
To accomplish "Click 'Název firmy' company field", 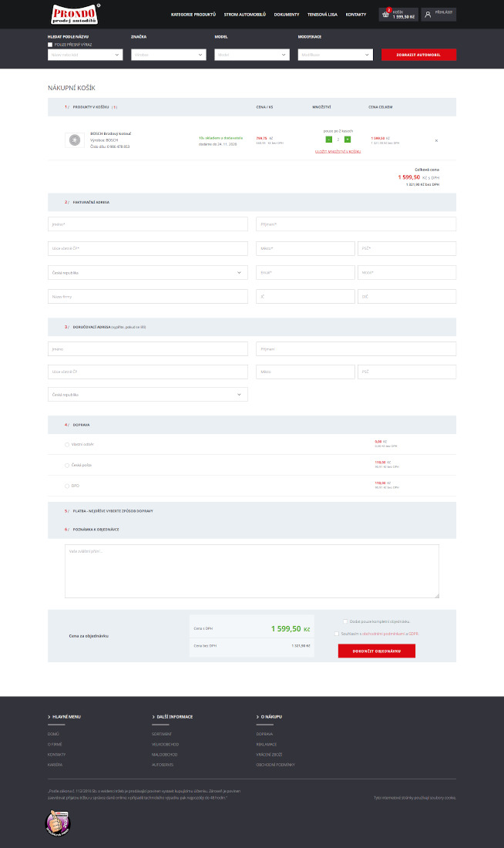I will [x=148, y=296].
